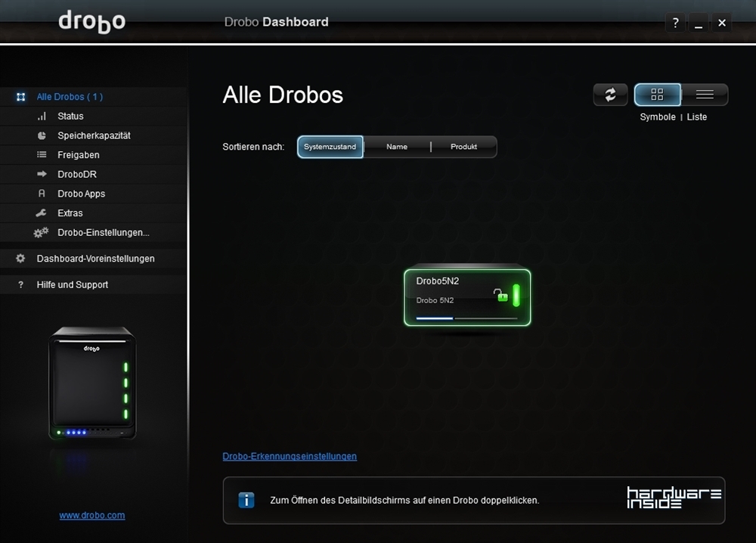This screenshot has height=543, width=756.
Task: Click the Speicherkapazität pie icon
Action: (x=42, y=135)
